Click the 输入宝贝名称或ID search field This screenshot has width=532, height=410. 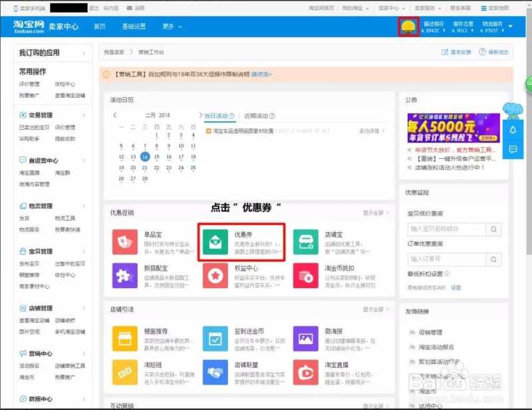(446, 228)
